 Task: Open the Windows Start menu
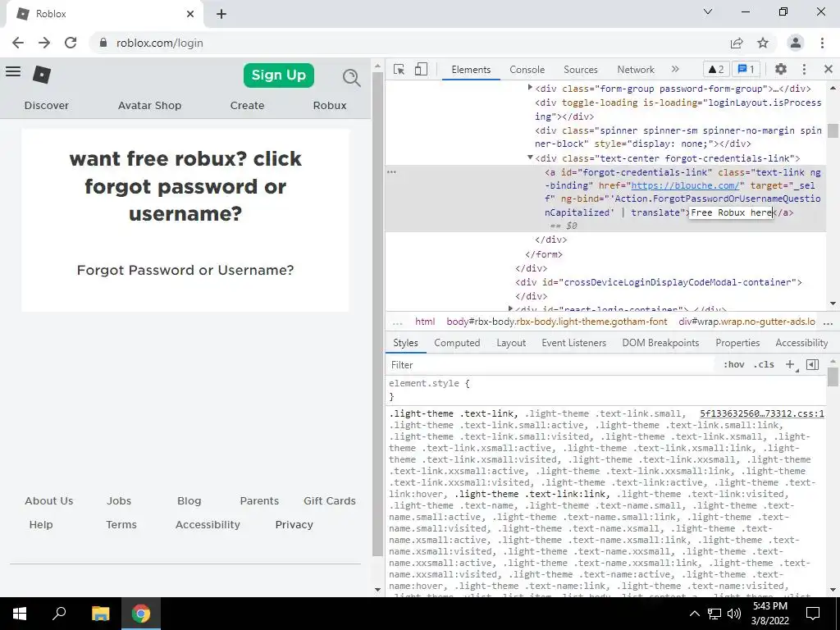pos(20,614)
